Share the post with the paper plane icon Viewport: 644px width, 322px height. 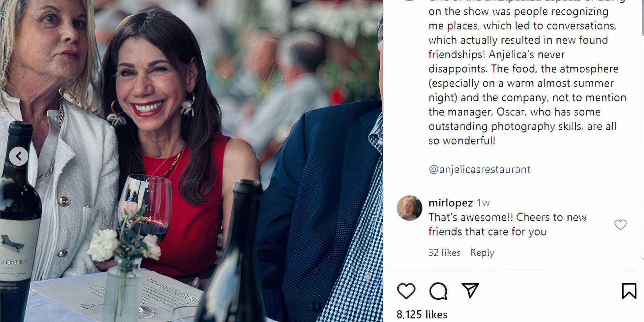pos(470,290)
